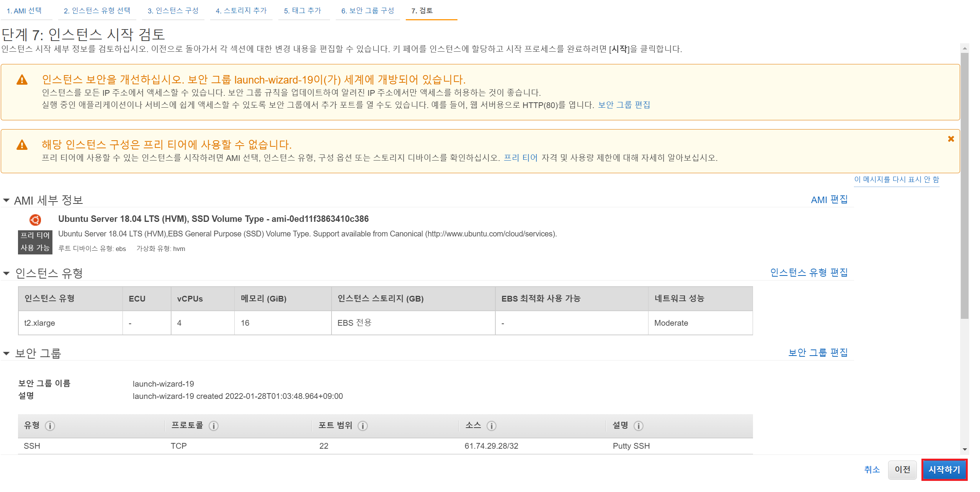
Task: Open step 6 보안 그룹 구성 tab
Action: pyautogui.click(x=367, y=11)
